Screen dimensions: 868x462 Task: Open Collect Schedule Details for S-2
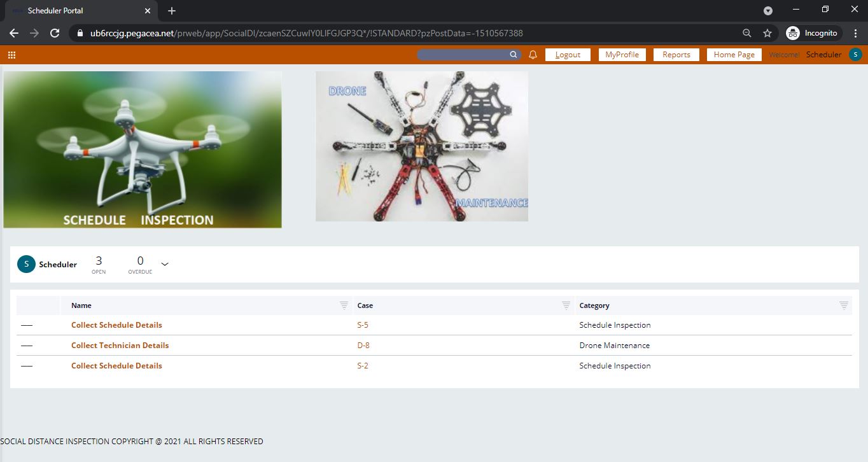pos(116,366)
